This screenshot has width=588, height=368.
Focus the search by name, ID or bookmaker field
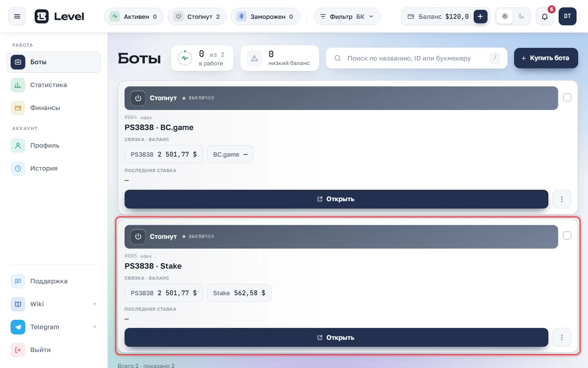click(416, 58)
